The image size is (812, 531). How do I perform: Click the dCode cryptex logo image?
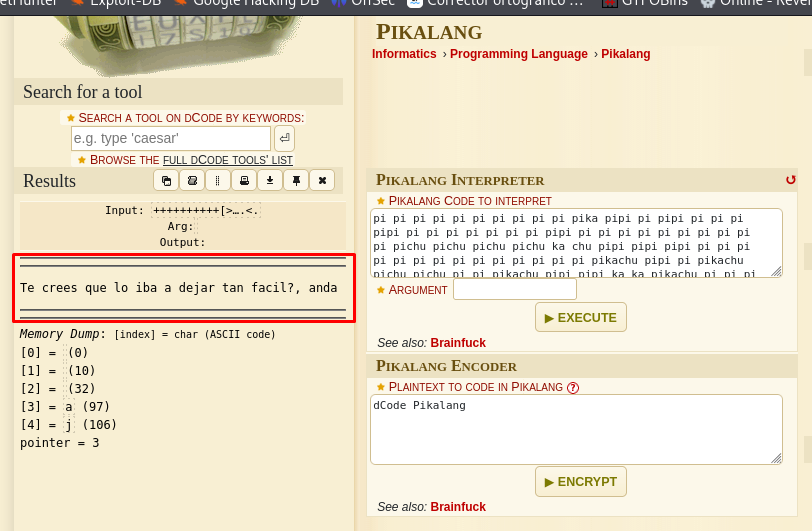(179, 45)
